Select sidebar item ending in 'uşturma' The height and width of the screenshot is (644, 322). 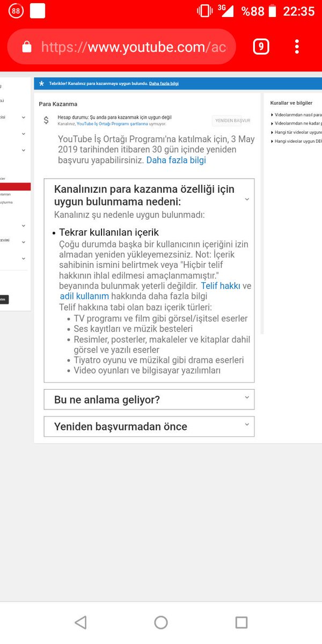[x=6, y=202]
